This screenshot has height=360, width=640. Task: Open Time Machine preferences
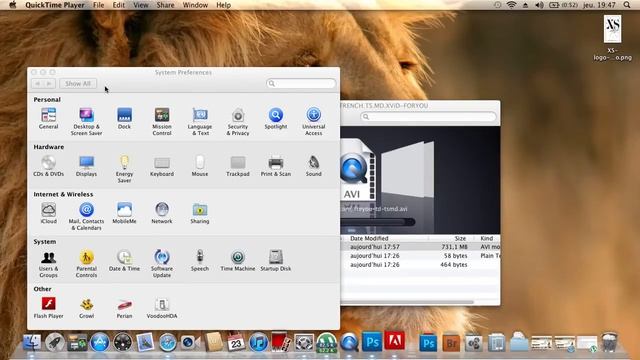coord(238,260)
